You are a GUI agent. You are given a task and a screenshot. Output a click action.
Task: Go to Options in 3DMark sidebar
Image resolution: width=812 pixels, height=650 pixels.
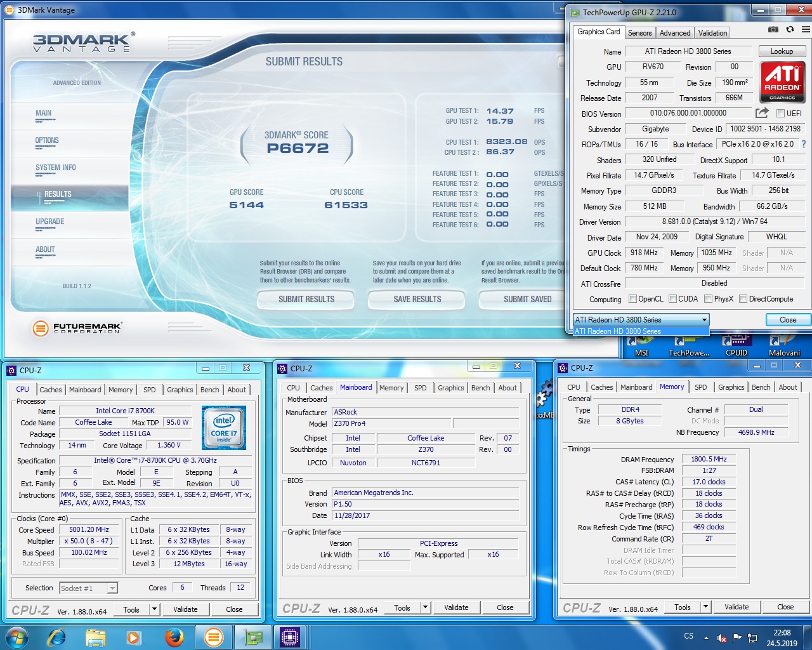[47, 141]
